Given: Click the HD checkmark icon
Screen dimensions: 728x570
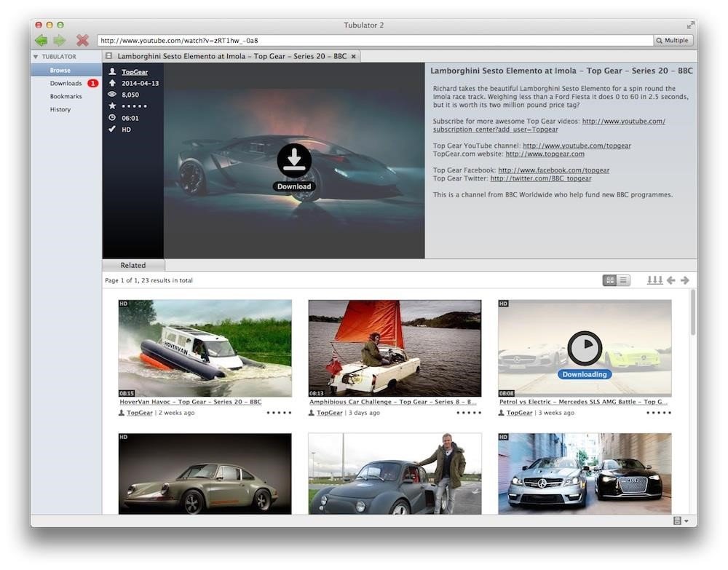Looking at the screenshot, I should coord(112,129).
